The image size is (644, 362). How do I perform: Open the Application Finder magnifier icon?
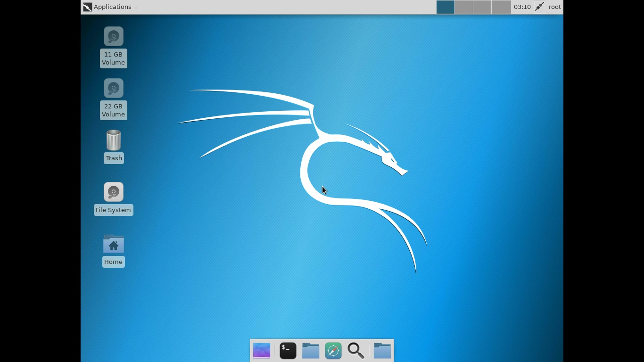click(356, 351)
